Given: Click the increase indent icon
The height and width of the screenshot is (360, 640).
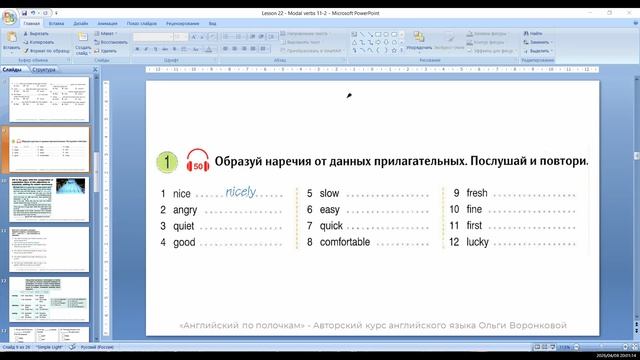Looking at the screenshot, I should pos(261,37).
